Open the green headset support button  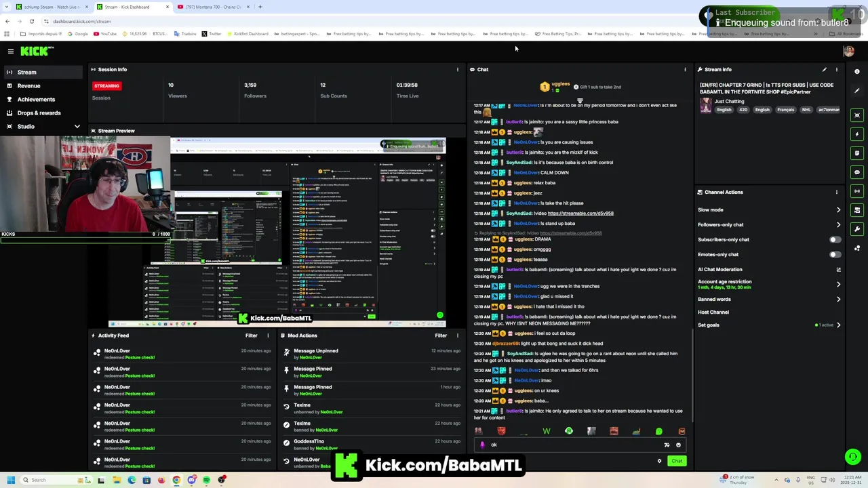[853, 457]
